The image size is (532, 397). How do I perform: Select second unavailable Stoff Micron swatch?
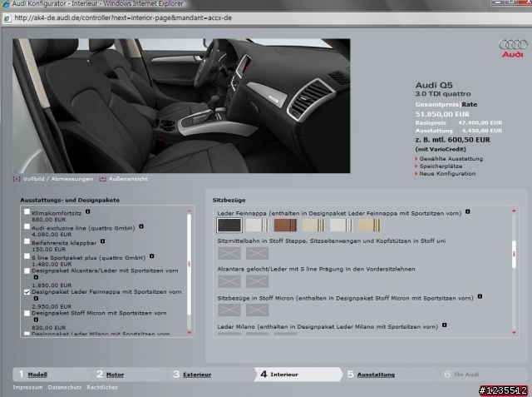point(257,310)
